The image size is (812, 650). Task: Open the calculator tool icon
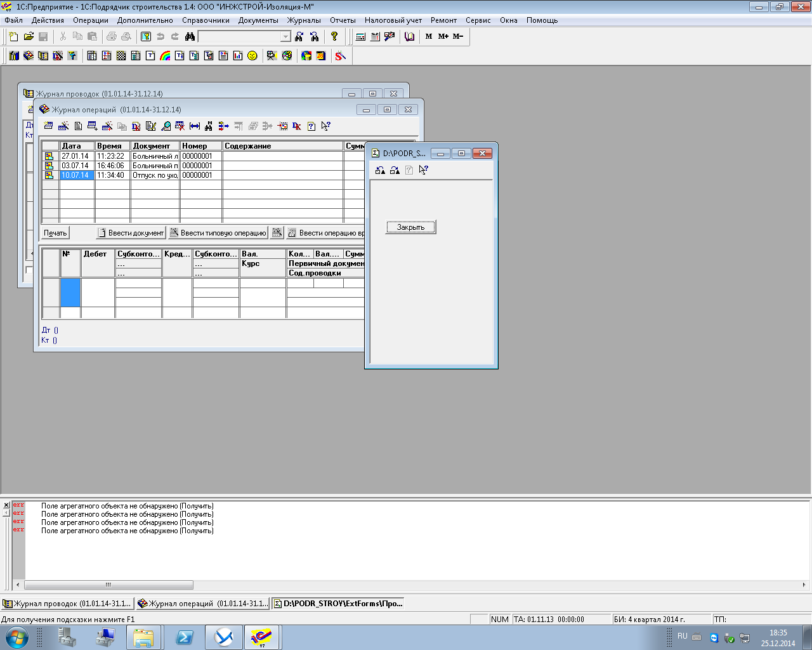360,37
